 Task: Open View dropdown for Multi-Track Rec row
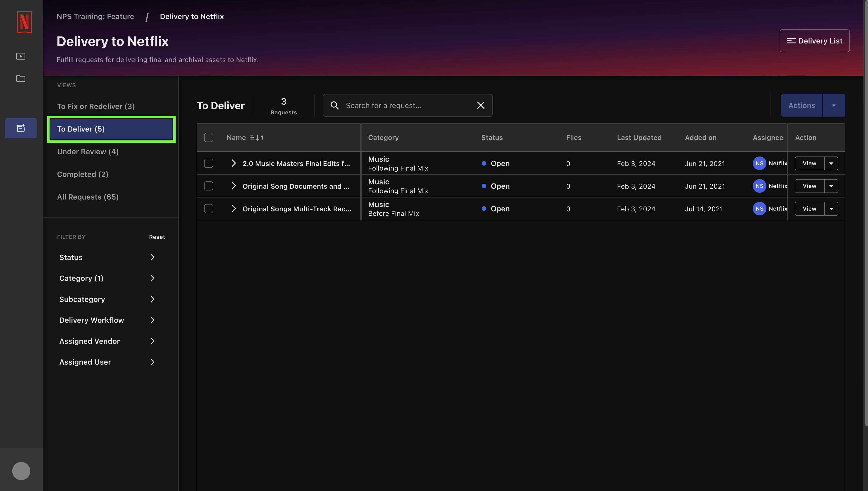(x=831, y=208)
